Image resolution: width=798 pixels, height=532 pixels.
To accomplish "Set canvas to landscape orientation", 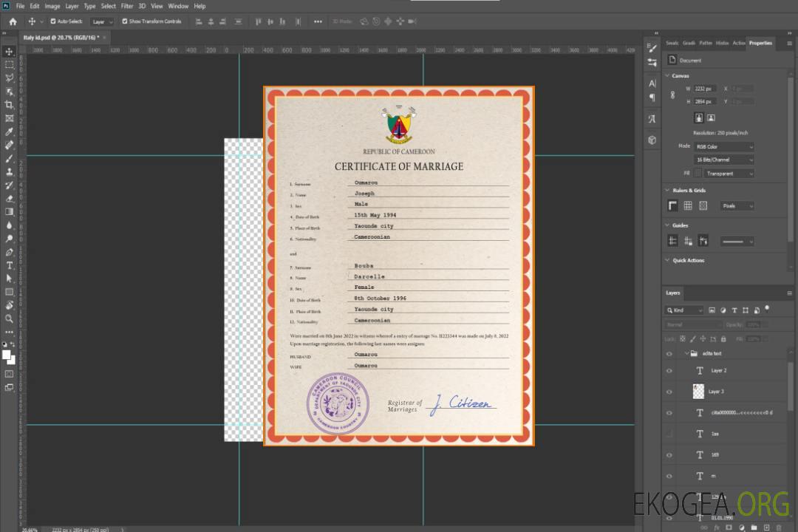I will pos(711,118).
